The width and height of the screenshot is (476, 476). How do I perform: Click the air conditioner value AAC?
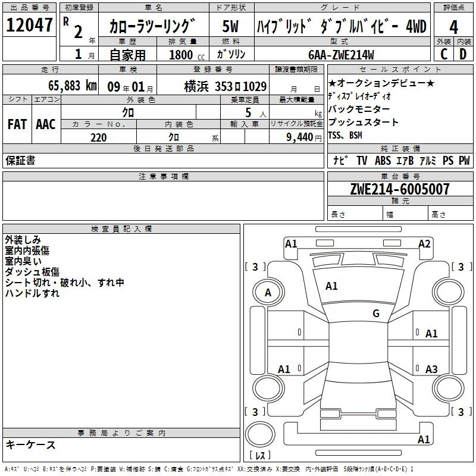click(46, 124)
